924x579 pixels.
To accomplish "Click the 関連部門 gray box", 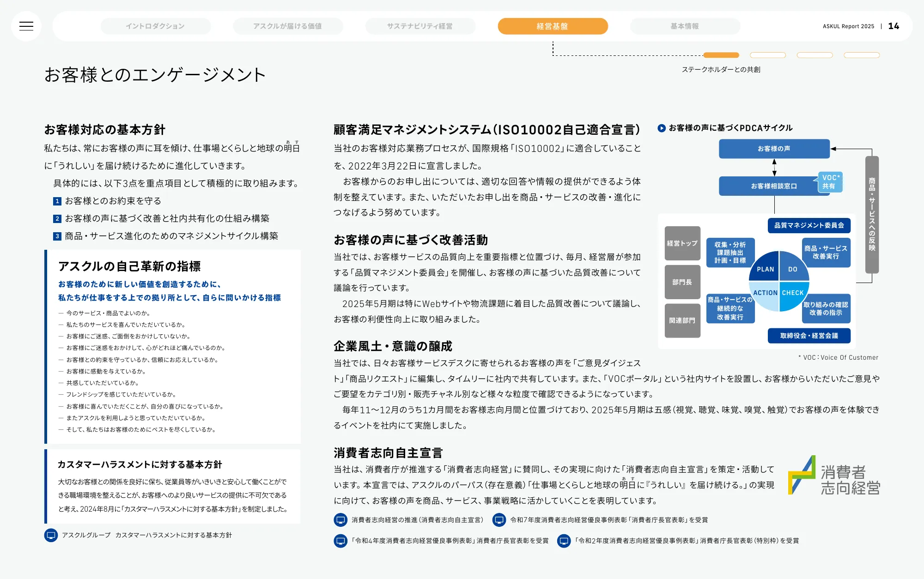I will point(682,320).
